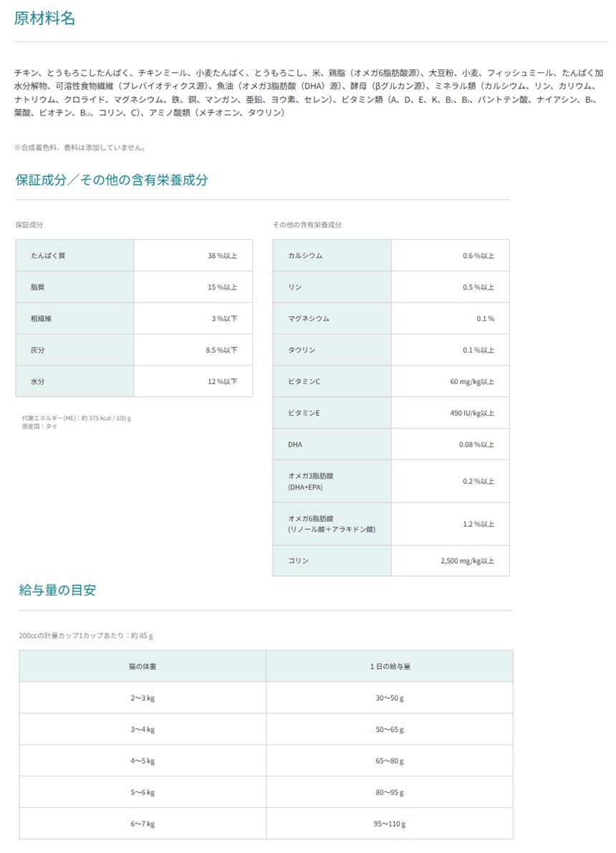Click the 灰分 8.5 %以下 value
The image size is (616, 853).
[x=221, y=350]
